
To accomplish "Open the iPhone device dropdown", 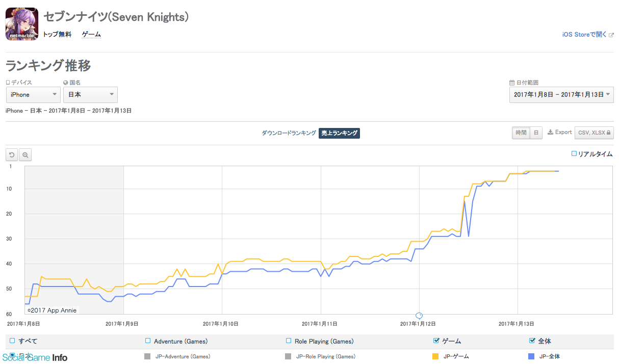I will (x=34, y=95).
